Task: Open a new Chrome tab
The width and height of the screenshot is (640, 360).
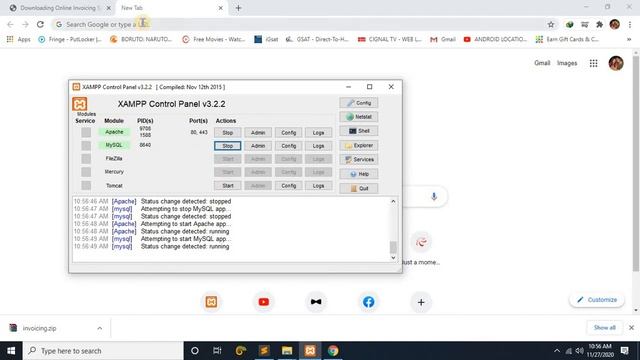Action: pos(238,8)
